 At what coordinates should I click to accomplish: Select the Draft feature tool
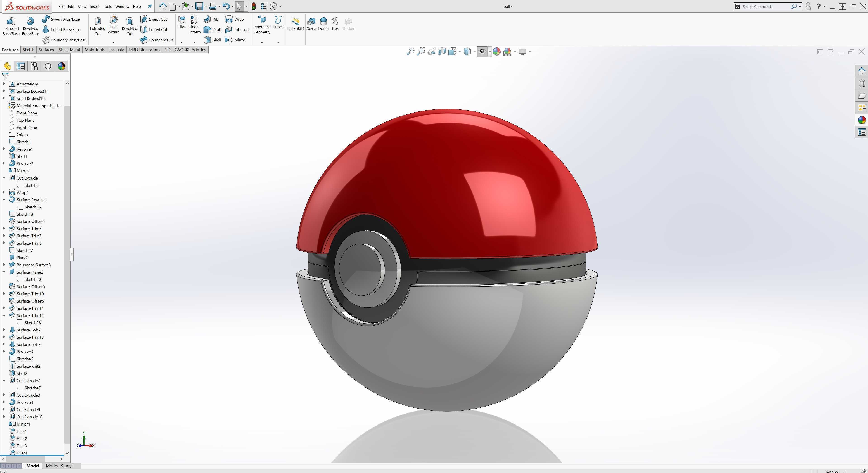pos(212,30)
